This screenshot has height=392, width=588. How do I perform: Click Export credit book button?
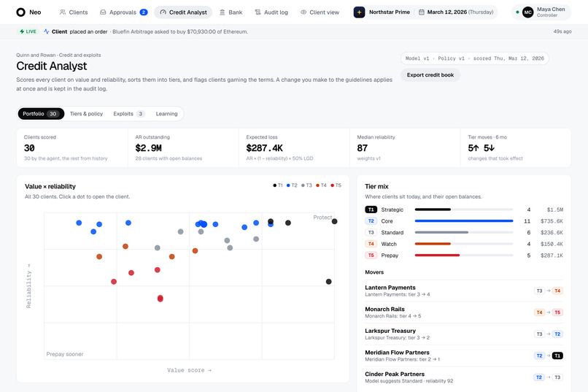(430, 75)
